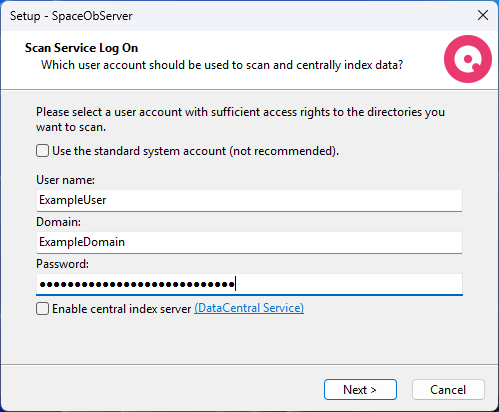This screenshot has width=499, height=412.
Task: Click the 'Password:' label
Action: pyautogui.click(x=62, y=264)
